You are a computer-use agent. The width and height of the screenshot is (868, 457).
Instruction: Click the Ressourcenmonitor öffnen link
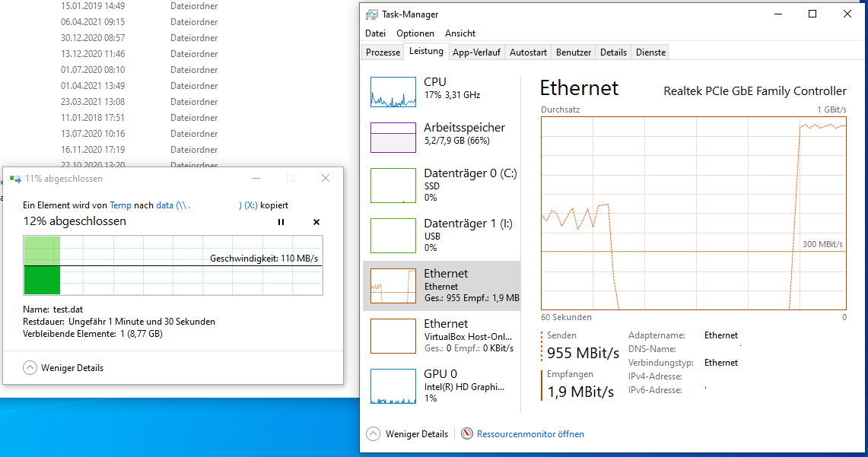[x=530, y=434]
